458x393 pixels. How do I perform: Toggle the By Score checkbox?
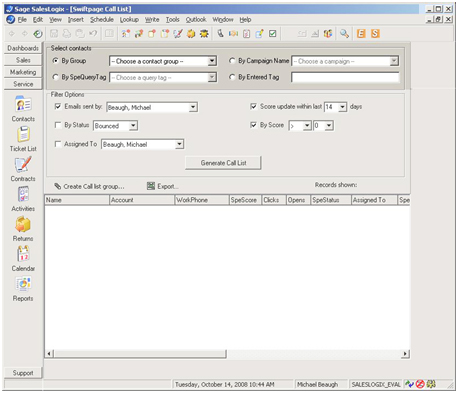254,125
